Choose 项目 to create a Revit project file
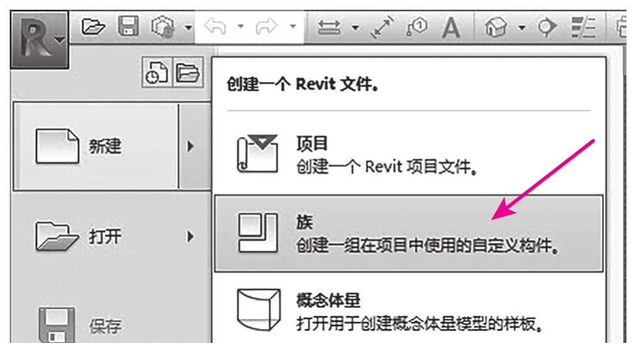Image resolution: width=644 pixels, height=354 pixels. pos(409,155)
